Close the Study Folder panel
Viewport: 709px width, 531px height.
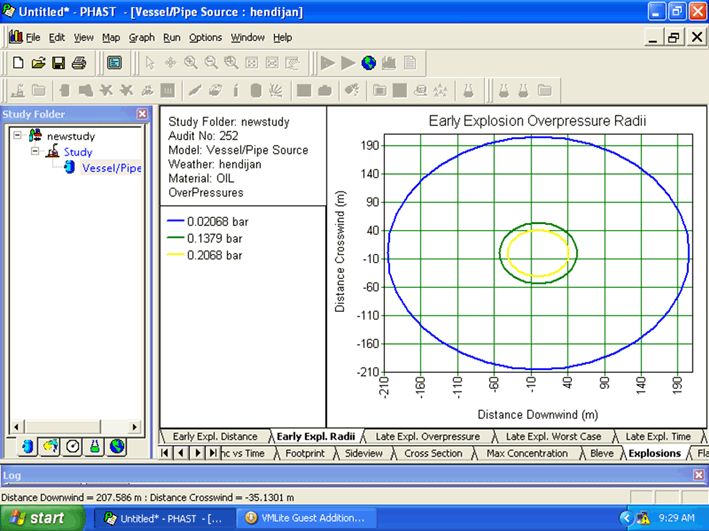[142, 114]
